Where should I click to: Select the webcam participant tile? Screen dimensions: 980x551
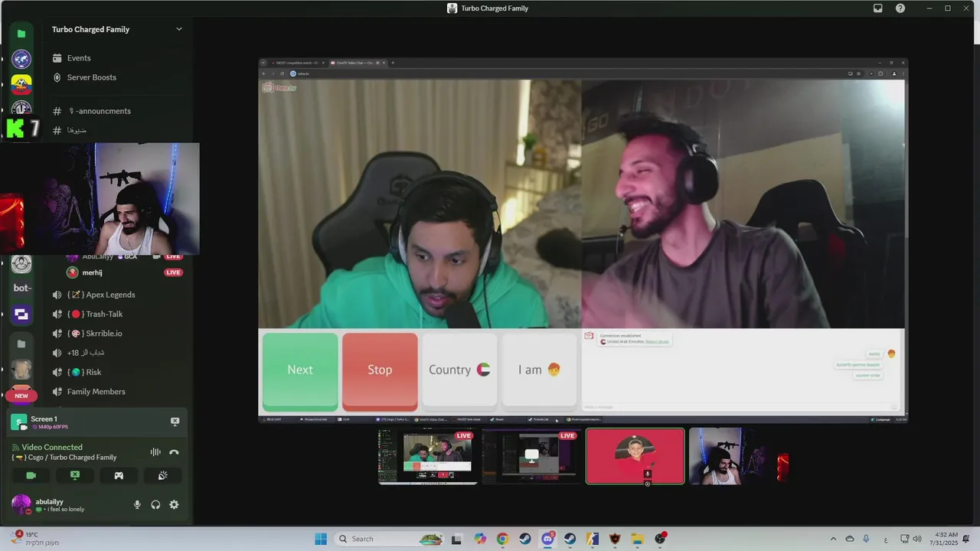739,456
